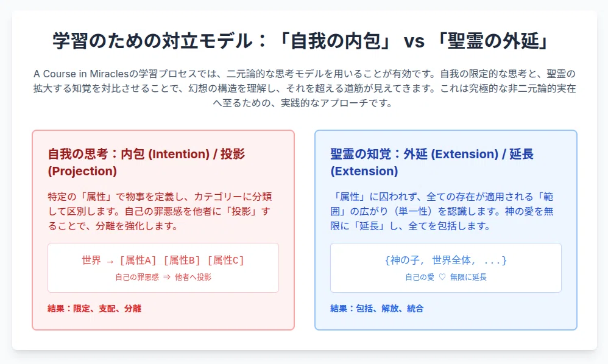Click the blue description paragraph starting 「属性」に囚われず
Viewport: 608px width, 364px height.
(x=442, y=211)
